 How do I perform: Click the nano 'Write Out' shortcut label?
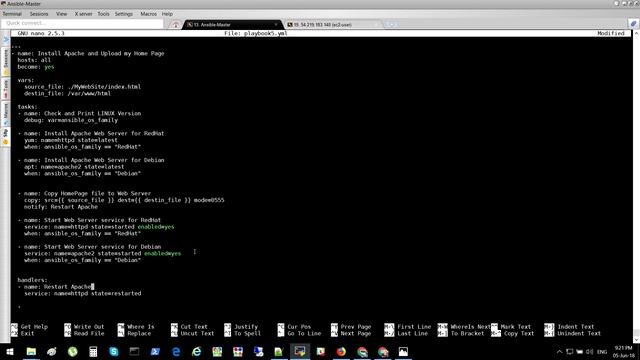(x=89, y=327)
